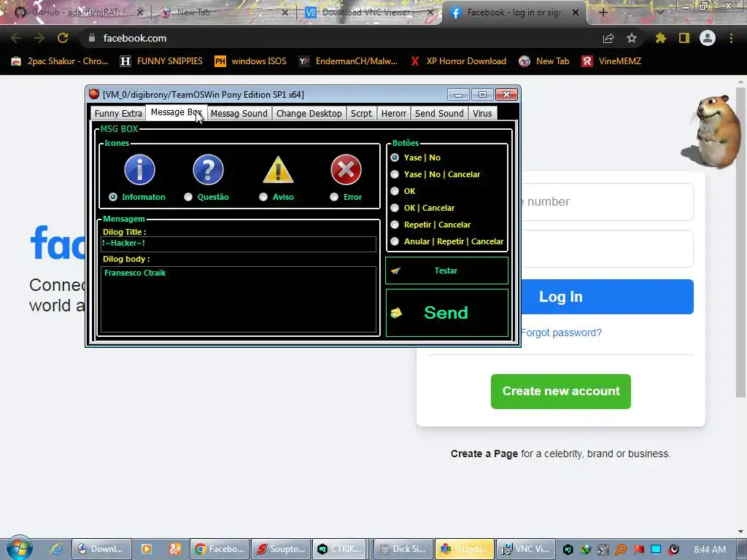Bookmark this page with the star

pos(632,38)
